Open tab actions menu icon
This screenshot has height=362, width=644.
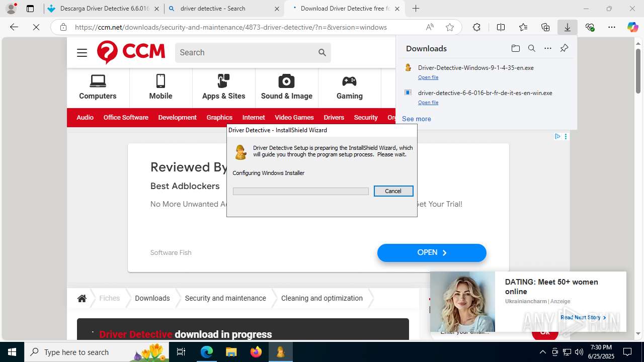tap(30, 9)
